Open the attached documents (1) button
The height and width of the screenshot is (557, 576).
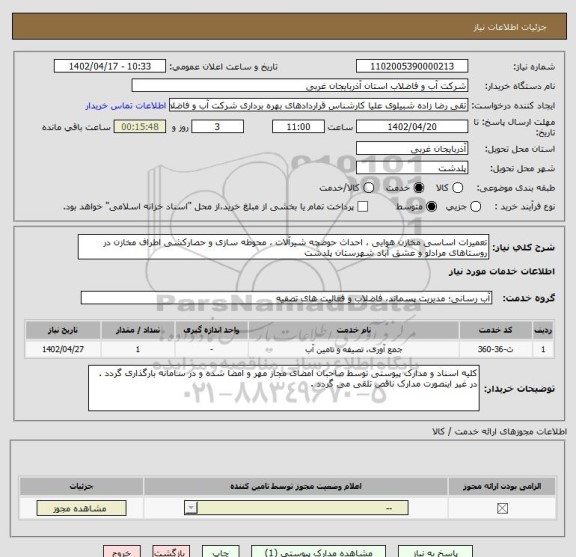318,552
